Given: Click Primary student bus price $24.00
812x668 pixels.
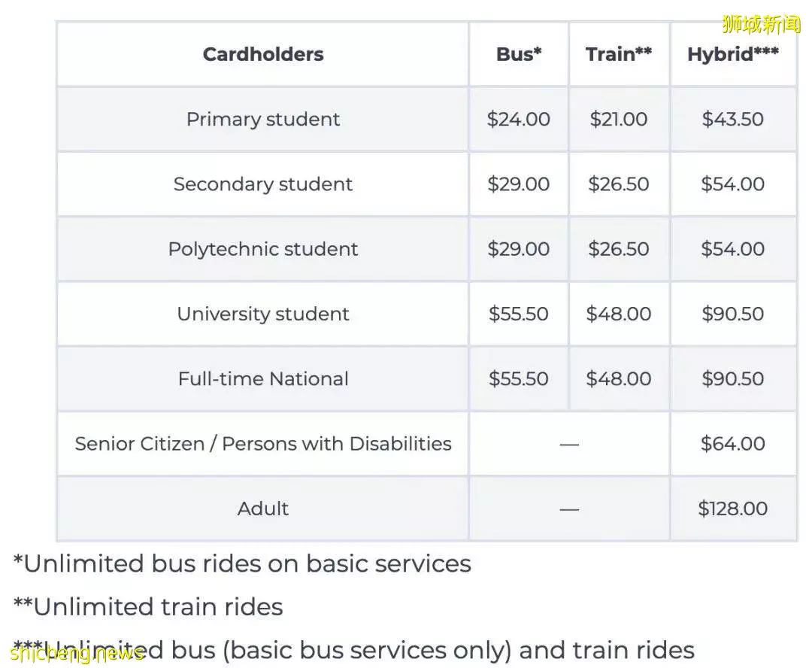Looking at the screenshot, I should [x=518, y=119].
